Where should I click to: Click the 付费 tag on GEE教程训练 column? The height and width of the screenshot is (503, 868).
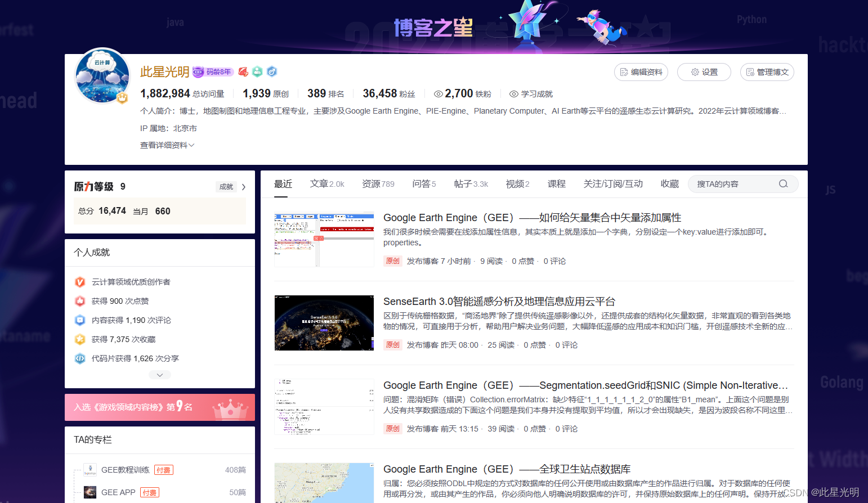point(163,469)
